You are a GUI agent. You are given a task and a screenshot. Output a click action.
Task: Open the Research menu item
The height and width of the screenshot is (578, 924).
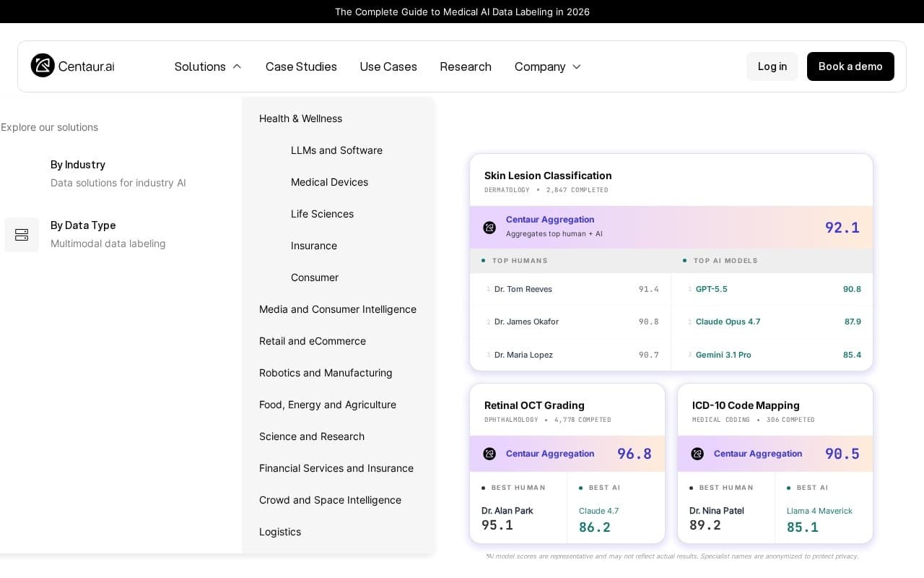click(466, 66)
